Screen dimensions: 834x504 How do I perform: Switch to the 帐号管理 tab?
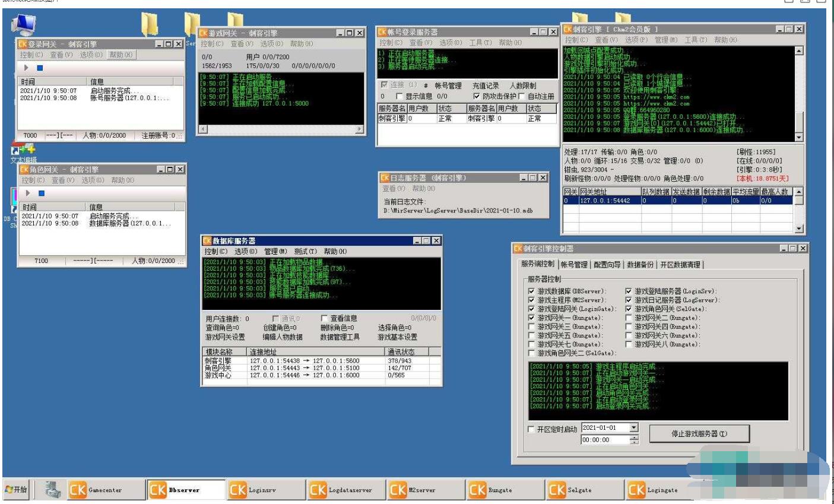point(574,265)
